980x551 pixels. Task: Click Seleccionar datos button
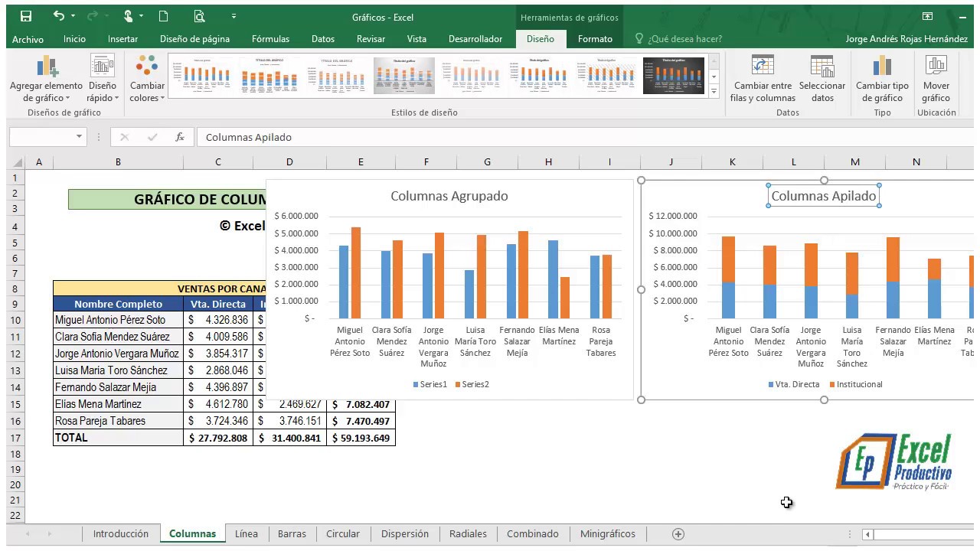822,79
